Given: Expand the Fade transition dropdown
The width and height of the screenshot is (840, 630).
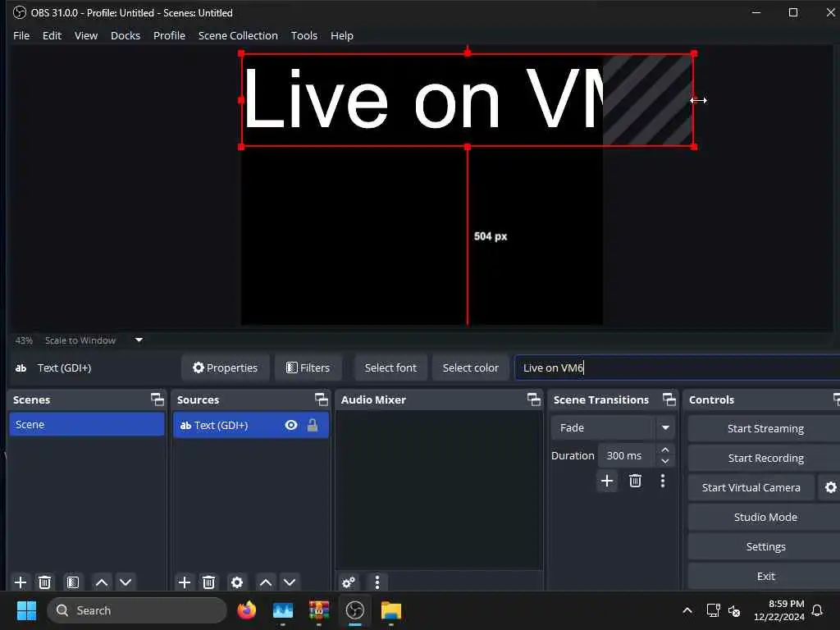Looking at the screenshot, I should point(665,428).
